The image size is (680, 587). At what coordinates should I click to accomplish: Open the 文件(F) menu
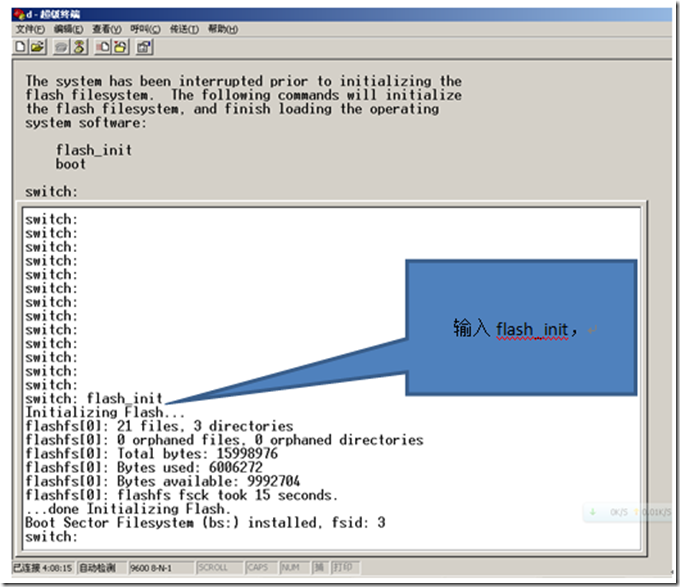(30, 29)
